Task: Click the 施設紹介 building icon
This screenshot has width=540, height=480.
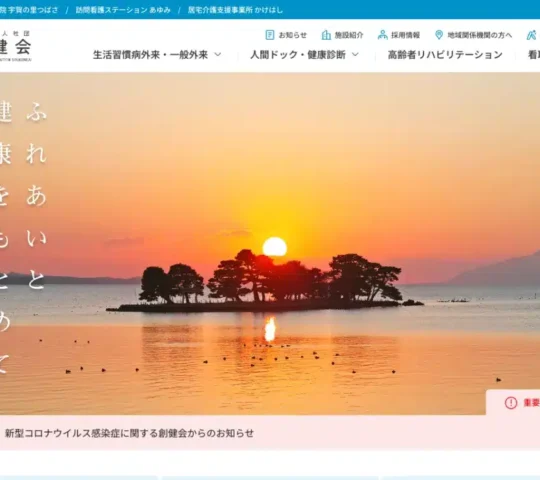Action: tap(326, 35)
